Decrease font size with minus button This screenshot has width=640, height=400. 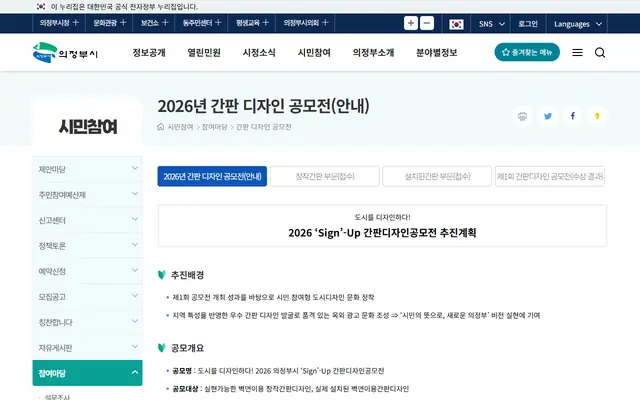[427, 23]
